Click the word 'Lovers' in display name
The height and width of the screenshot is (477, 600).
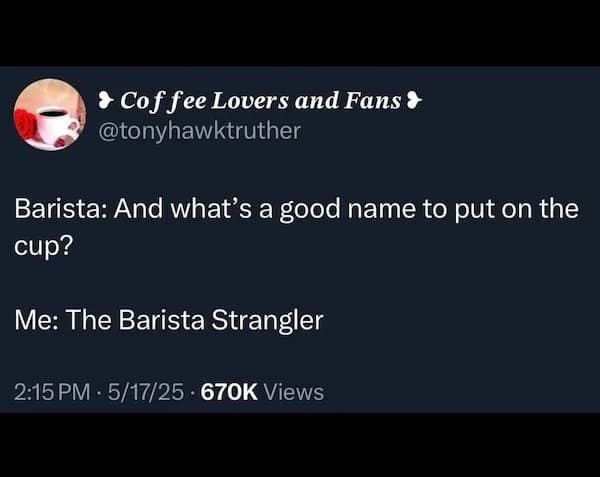coord(250,101)
